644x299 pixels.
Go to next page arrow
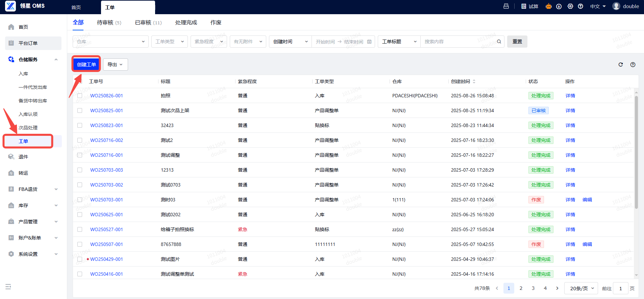tap(558, 288)
